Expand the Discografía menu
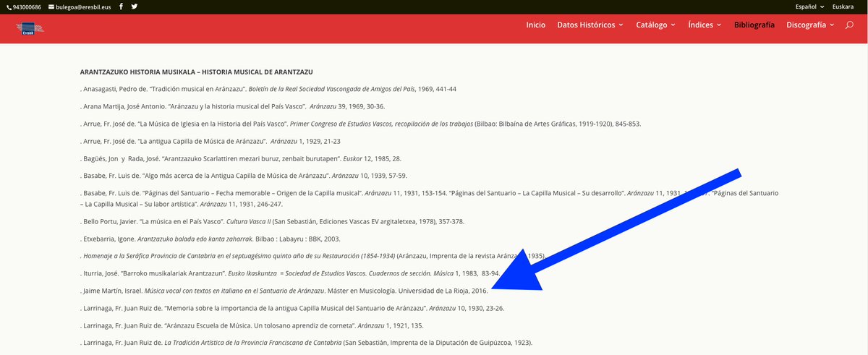 [x=810, y=25]
